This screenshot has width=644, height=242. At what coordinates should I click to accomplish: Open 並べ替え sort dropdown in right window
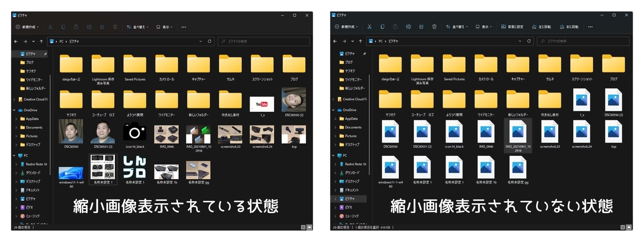click(x=457, y=26)
